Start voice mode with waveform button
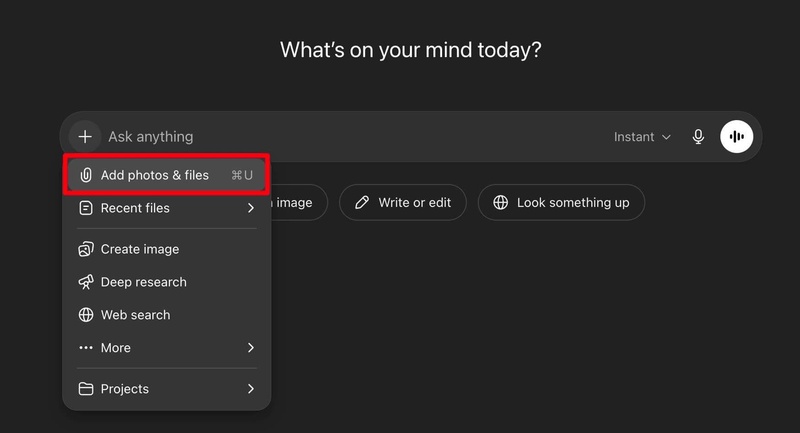The width and height of the screenshot is (800, 433). click(736, 137)
